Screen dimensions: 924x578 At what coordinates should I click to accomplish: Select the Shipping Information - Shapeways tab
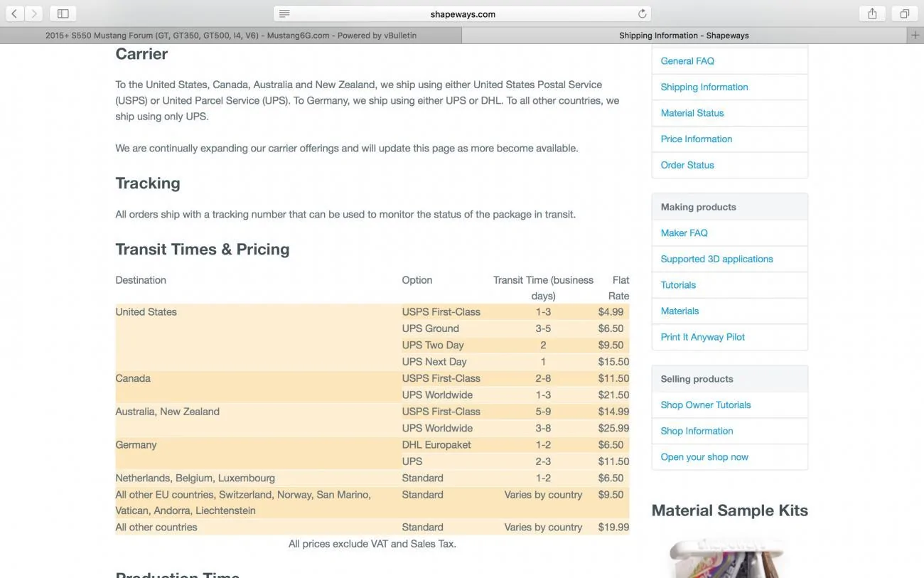point(684,35)
